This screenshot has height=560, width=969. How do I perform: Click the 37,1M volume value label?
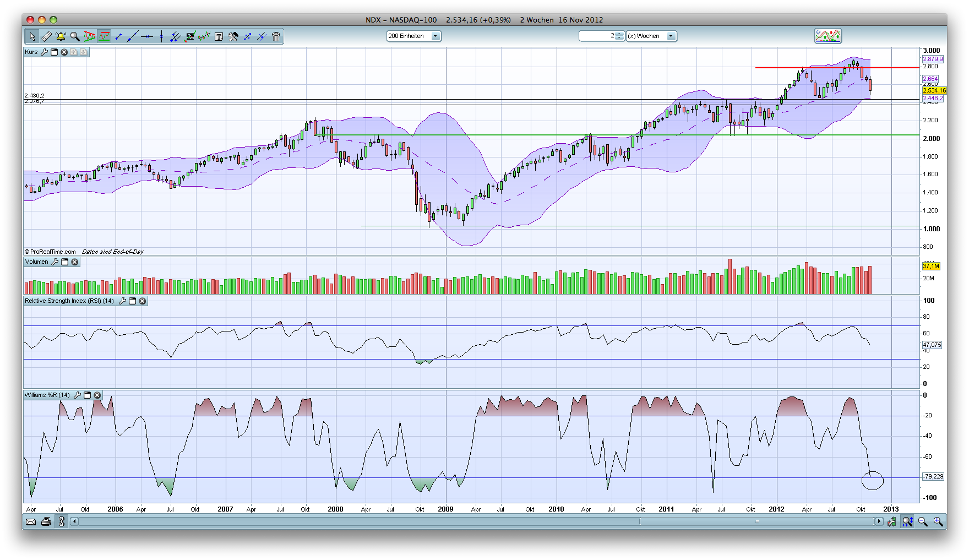931,266
